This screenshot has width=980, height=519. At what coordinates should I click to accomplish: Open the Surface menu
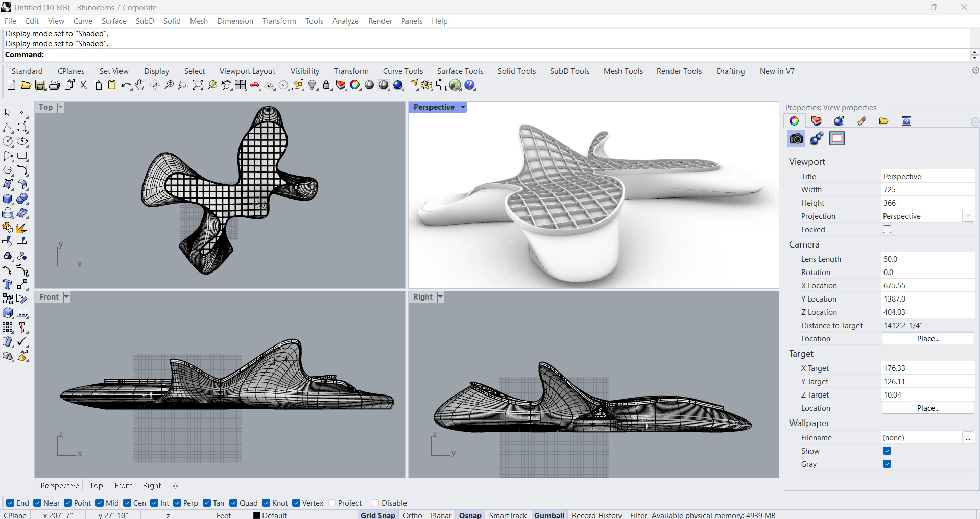click(114, 21)
